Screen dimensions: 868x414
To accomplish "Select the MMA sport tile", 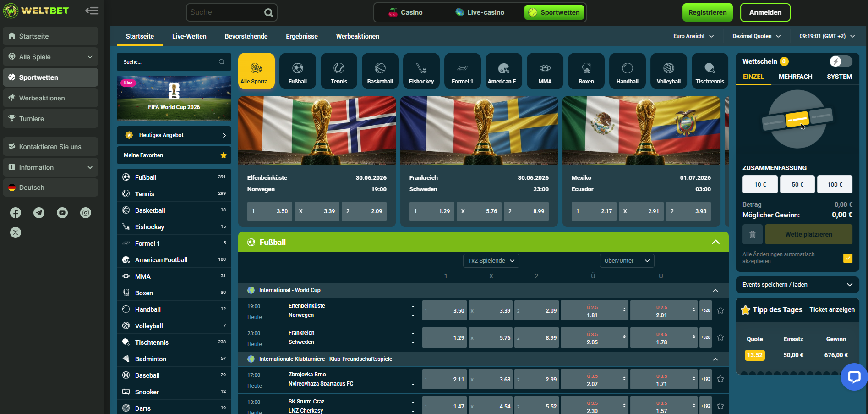I will [545, 71].
